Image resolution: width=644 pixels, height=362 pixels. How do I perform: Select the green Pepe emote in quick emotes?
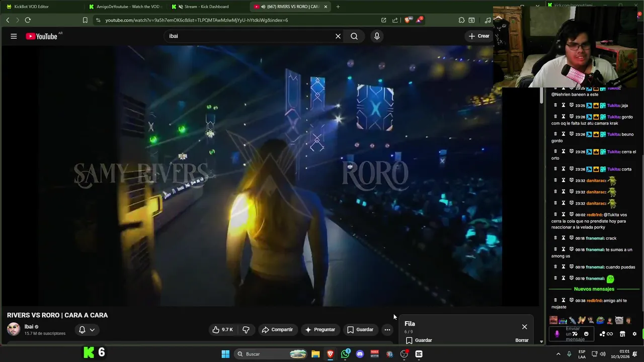[600, 320]
